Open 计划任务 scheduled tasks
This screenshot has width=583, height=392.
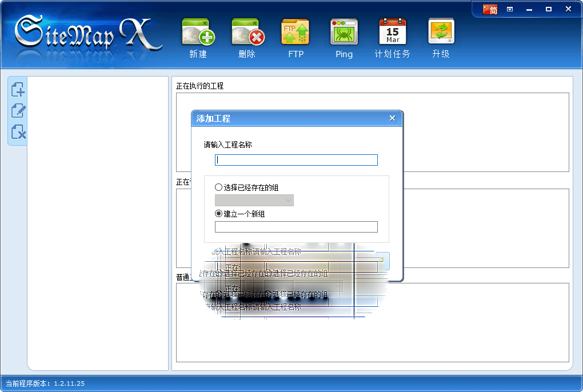pos(392,34)
